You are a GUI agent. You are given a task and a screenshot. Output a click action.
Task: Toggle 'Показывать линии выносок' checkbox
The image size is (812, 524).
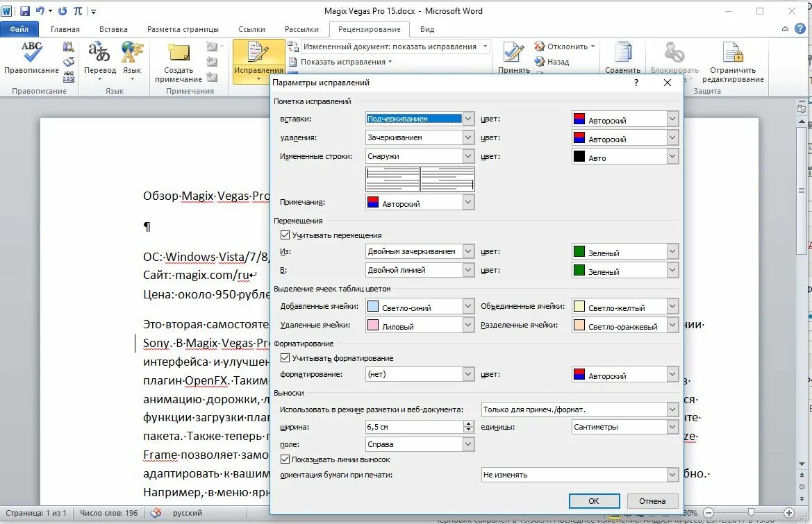click(x=285, y=459)
